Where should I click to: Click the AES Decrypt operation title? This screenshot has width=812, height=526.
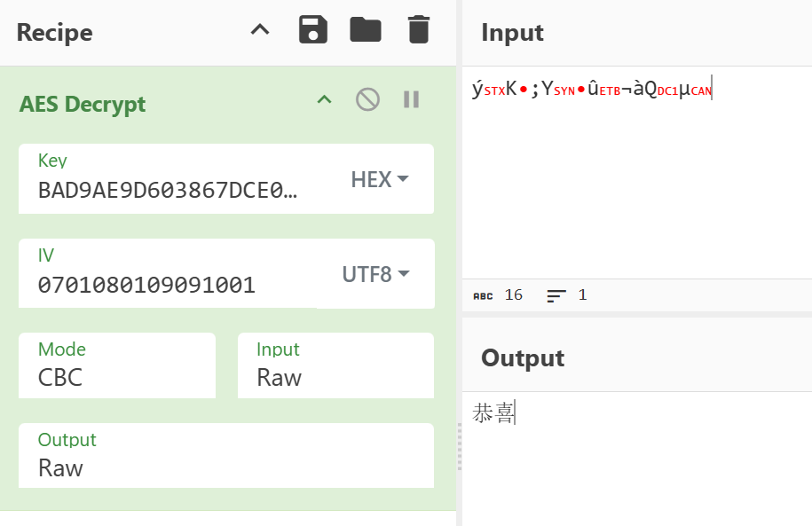pos(83,105)
